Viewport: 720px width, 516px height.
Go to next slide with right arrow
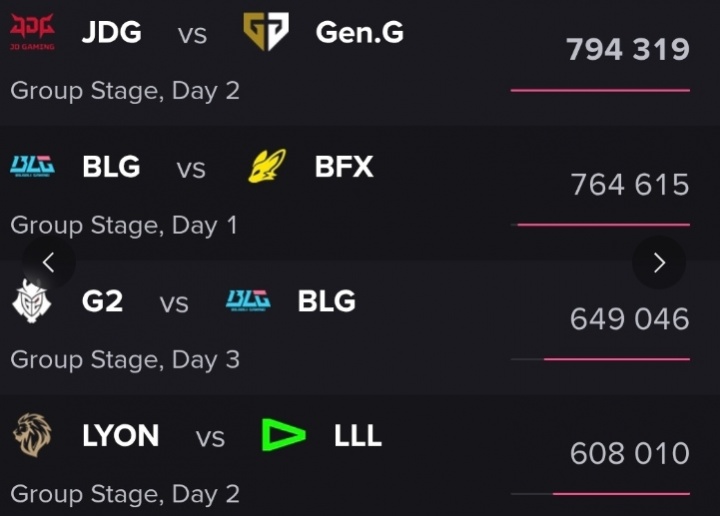[659, 263]
